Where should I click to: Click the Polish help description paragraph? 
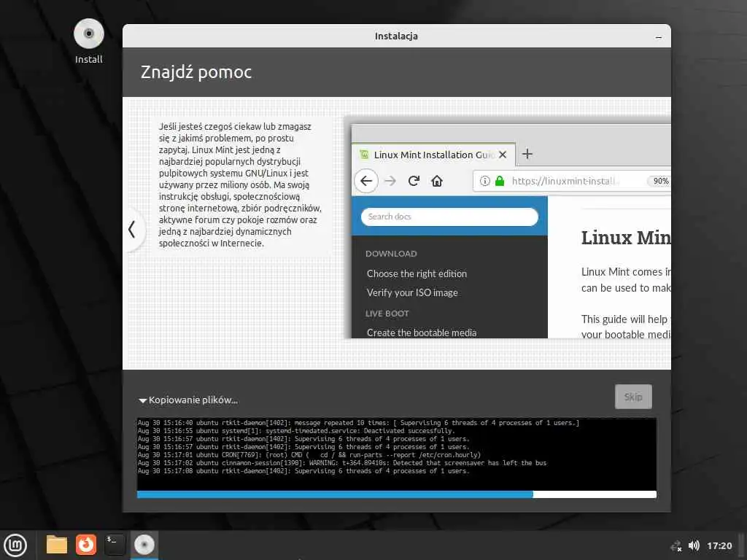point(240,184)
